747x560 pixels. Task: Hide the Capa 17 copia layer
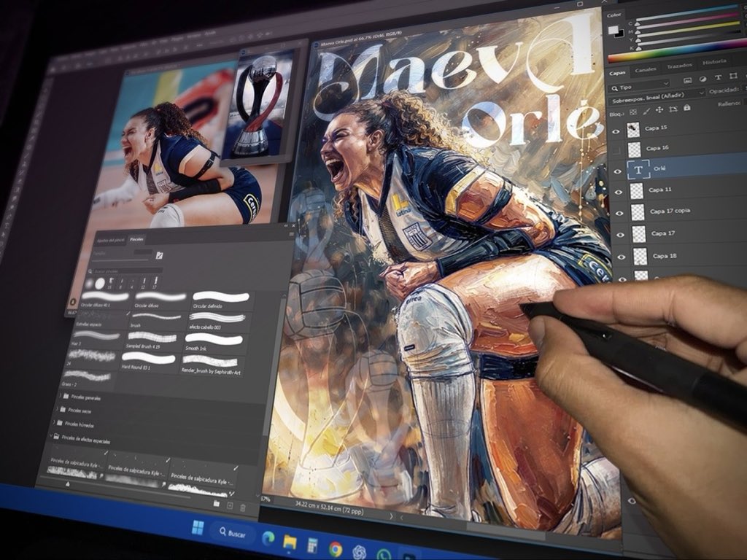[x=619, y=214]
